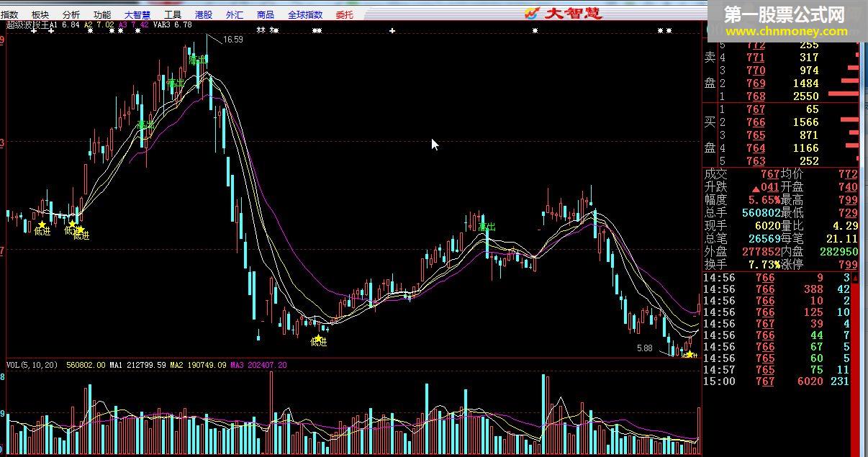Open the 大智慧 menu item
The height and width of the screenshot is (457, 868).
tap(137, 14)
